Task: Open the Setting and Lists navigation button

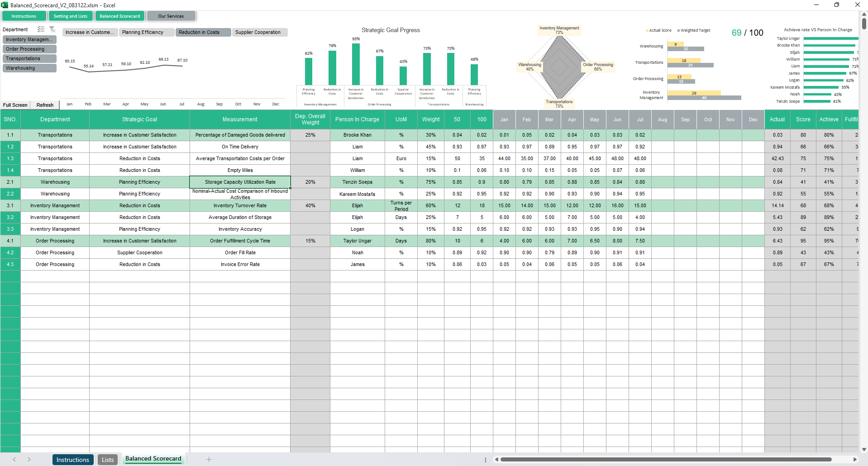Action: coord(71,16)
